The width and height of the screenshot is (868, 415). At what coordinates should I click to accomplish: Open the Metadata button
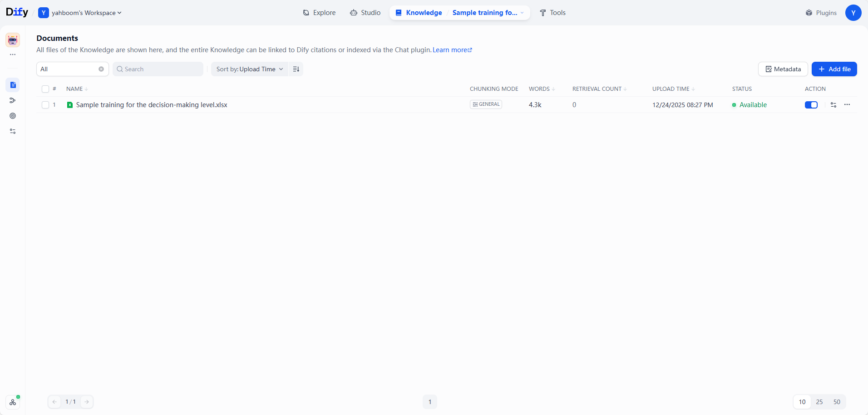click(x=783, y=69)
